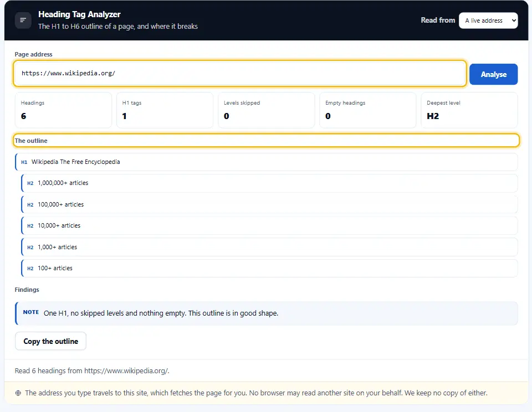Click the Read 6 headings status message
Screen dimensions: 532x412
[92, 370]
